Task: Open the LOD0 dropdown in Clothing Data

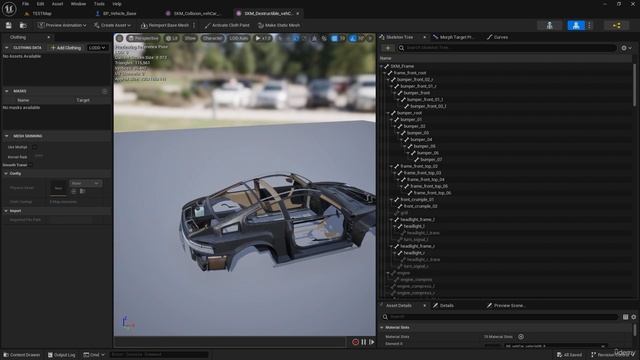Action: pyautogui.click(x=97, y=48)
